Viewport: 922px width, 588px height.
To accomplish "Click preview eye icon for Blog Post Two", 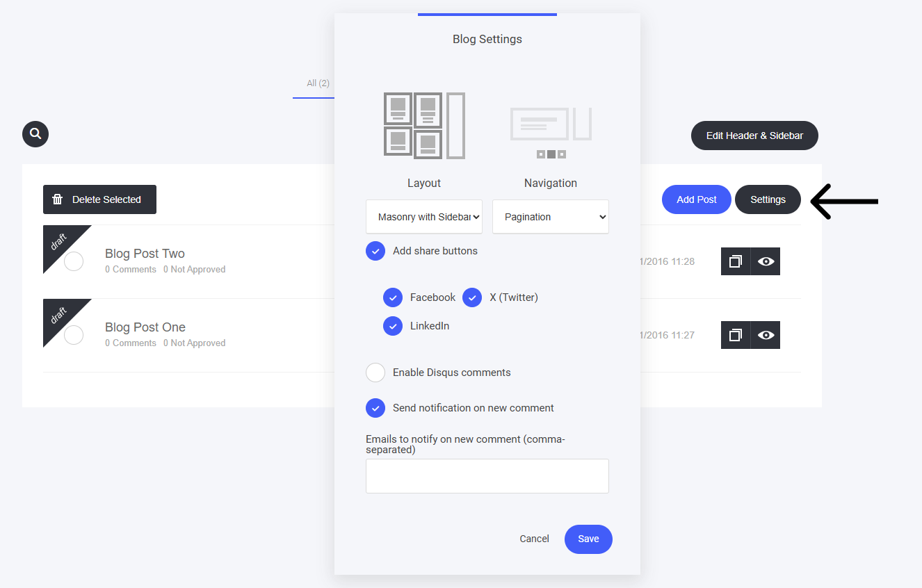I will coord(766,261).
